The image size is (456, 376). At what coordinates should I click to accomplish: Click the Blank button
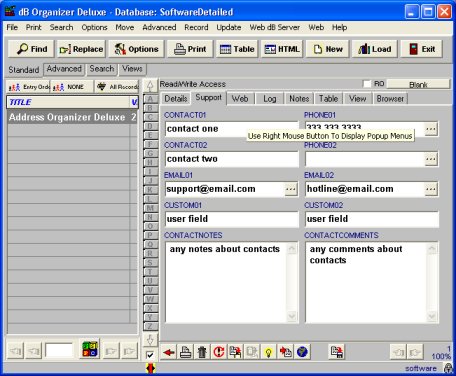point(418,84)
